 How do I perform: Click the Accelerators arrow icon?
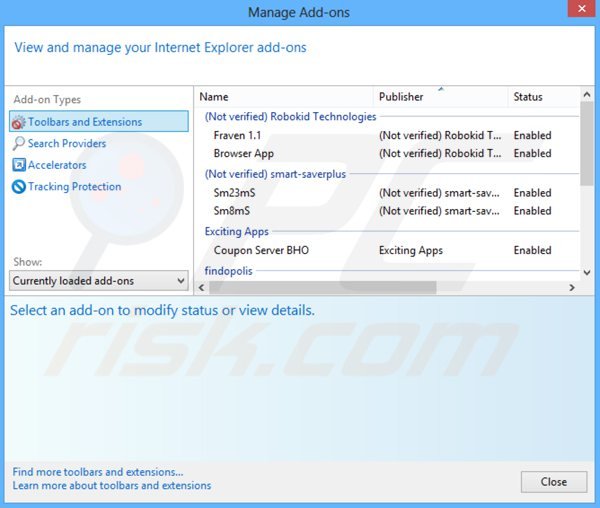point(19,165)
